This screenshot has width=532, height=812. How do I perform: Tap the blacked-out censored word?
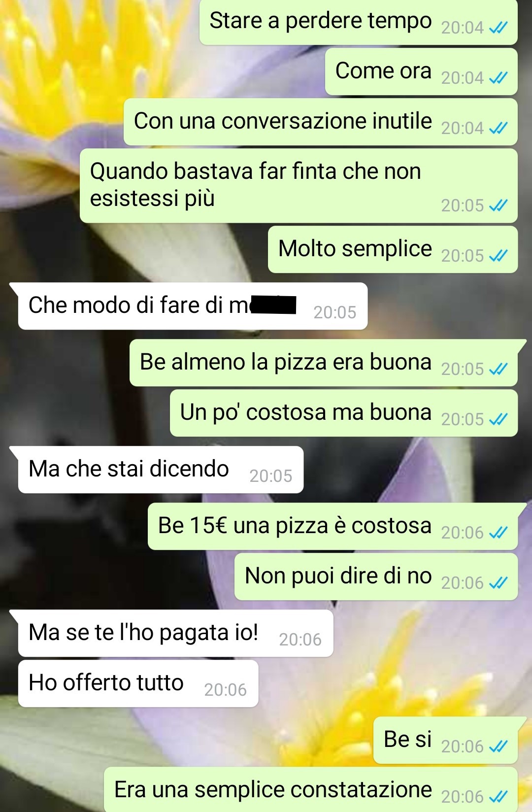click(x=273, y=305)
